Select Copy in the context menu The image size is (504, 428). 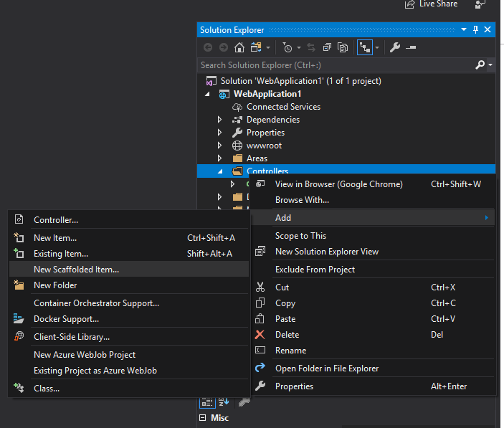tap(373, 303)
